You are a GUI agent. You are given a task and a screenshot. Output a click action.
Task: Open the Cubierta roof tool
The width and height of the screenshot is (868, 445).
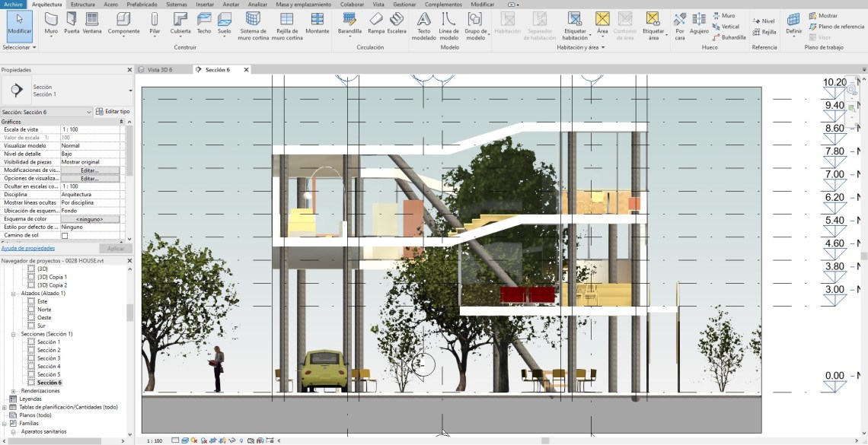(180, 23)
